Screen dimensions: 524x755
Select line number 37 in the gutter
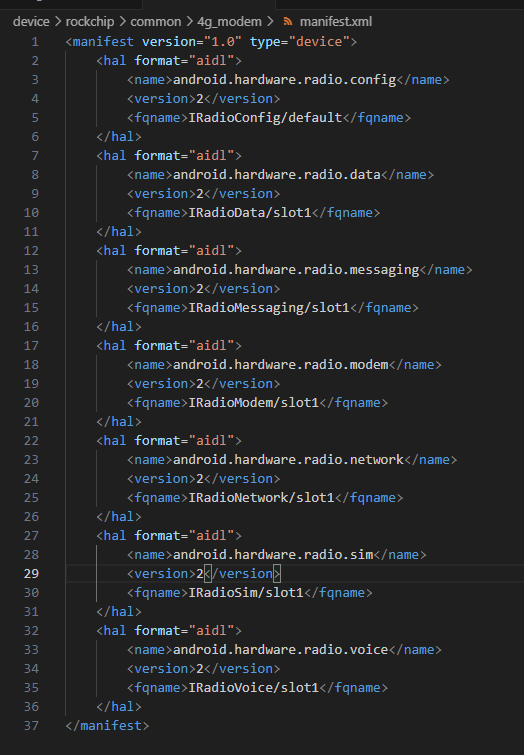click(x=31, y=726)
